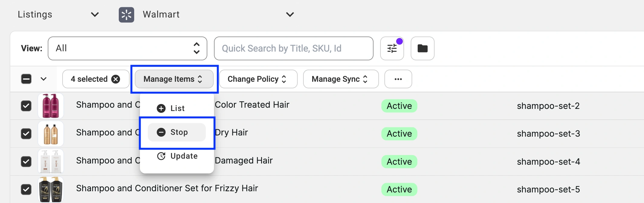The height and width of the screenshot is (203, 644).
Task: Open the Change Policy dropdown
Action: 258,79
